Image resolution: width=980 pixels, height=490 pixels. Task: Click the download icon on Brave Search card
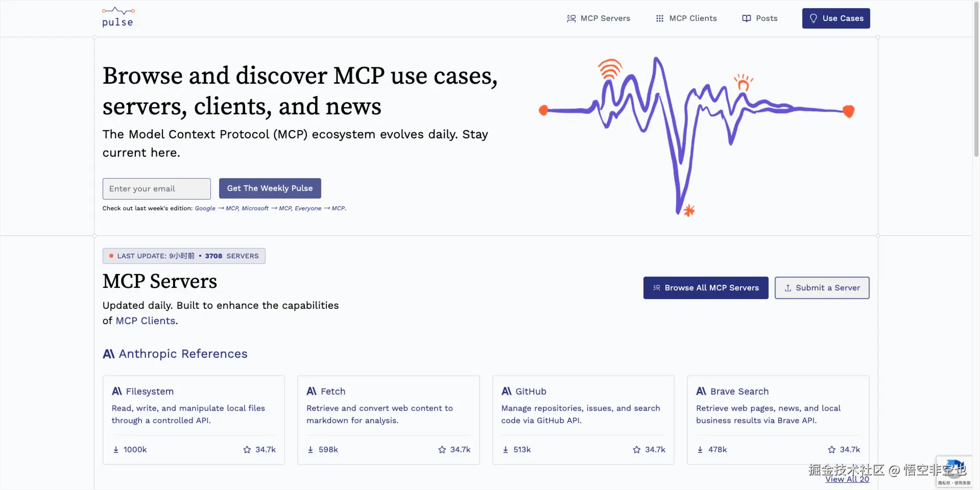(x=700, y=450)
